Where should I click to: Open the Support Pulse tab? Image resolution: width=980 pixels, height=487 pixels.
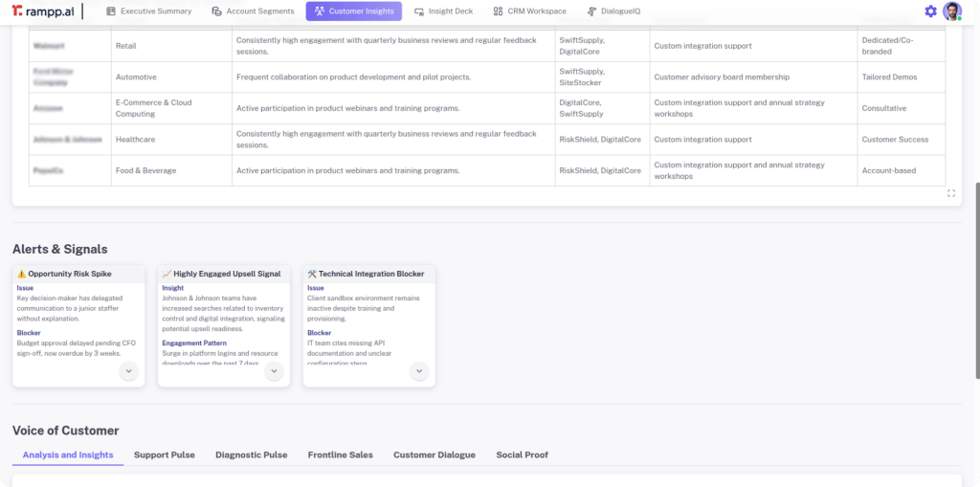[x=164, y=454]
